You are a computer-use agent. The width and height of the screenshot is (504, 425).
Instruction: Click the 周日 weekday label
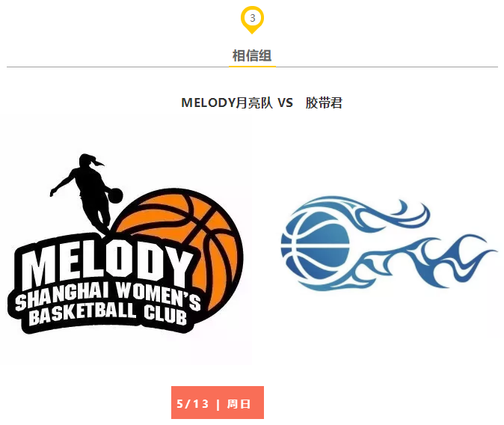tap(239, 404)
